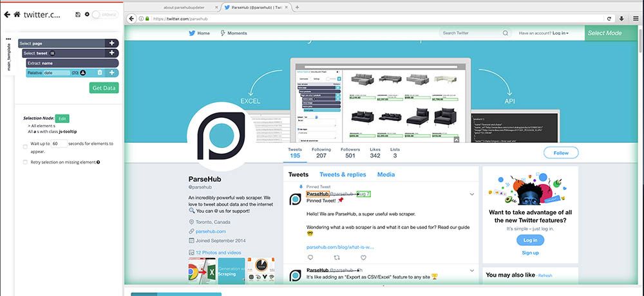Viewport: 644px width, 296px height.
Task: Open the Lists 3 stat
Action: [395, 153]
